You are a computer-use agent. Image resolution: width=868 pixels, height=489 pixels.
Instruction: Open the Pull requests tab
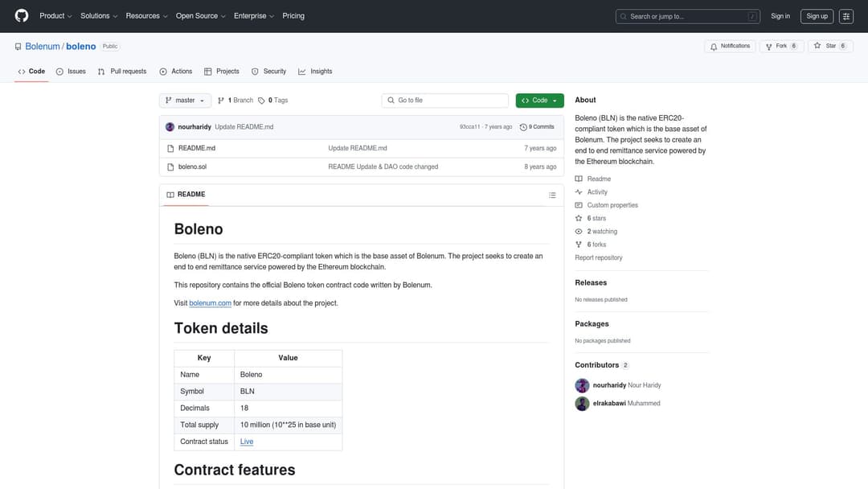tap(122, 72)
